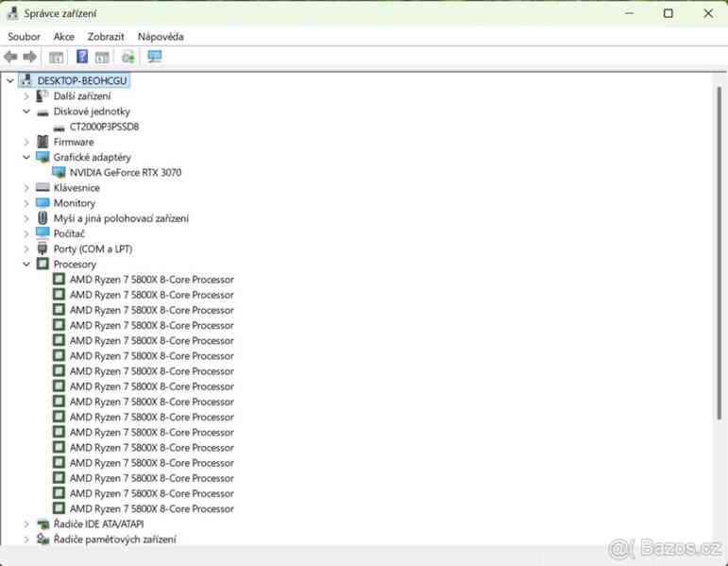
Task: Click the vertical scrollbar thumb of the device tree
Action: coord(719,253)
